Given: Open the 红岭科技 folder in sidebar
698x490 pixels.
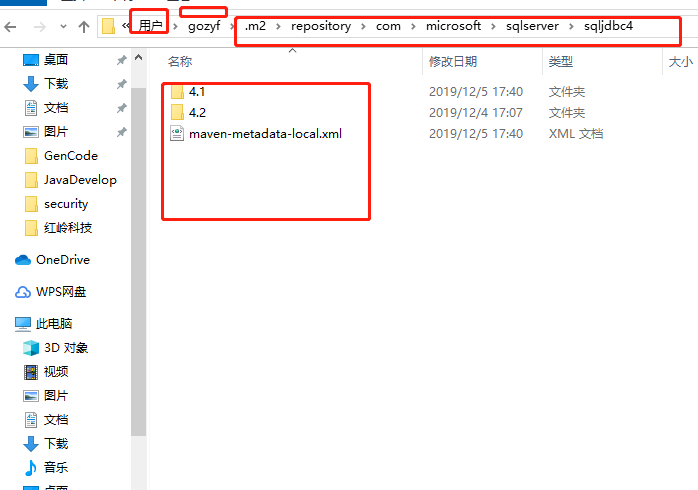Looking at the screenshot, I should pyautogui.click(x=68, y=228).
